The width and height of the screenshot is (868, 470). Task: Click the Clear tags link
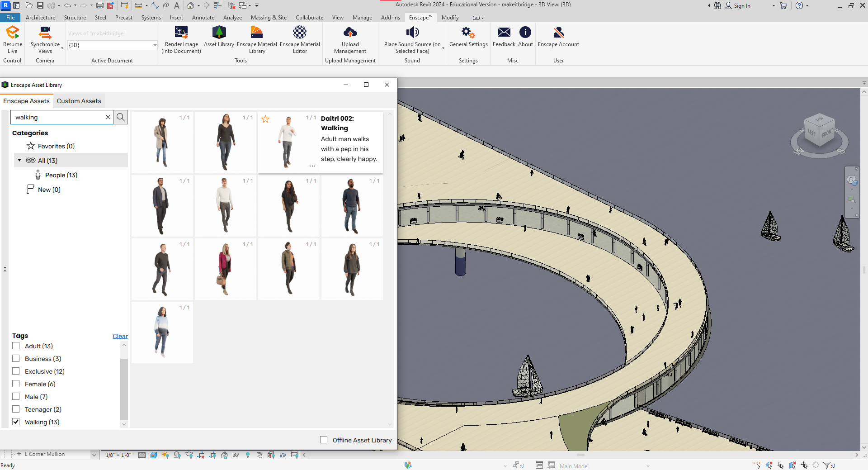(120, 336)
